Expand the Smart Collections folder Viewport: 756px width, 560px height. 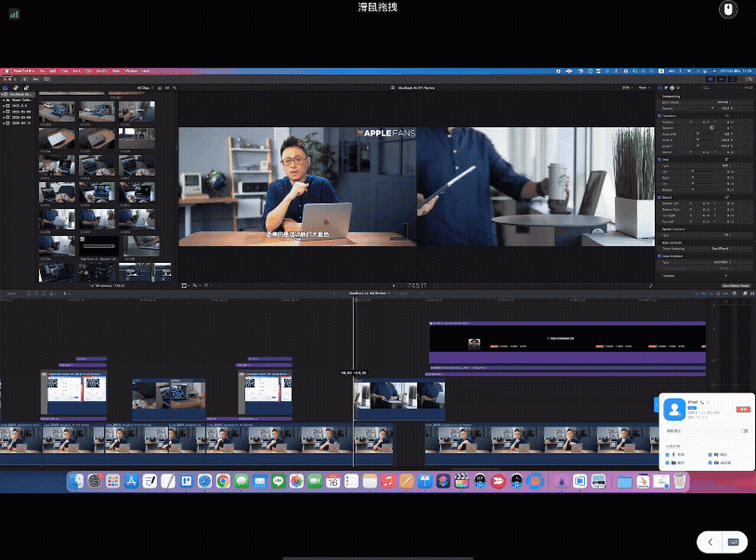(x=5, y=100)
